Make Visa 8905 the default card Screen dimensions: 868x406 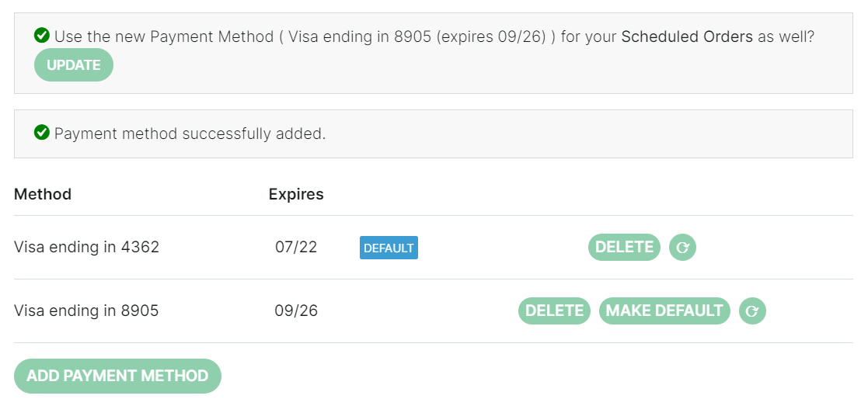664,311
